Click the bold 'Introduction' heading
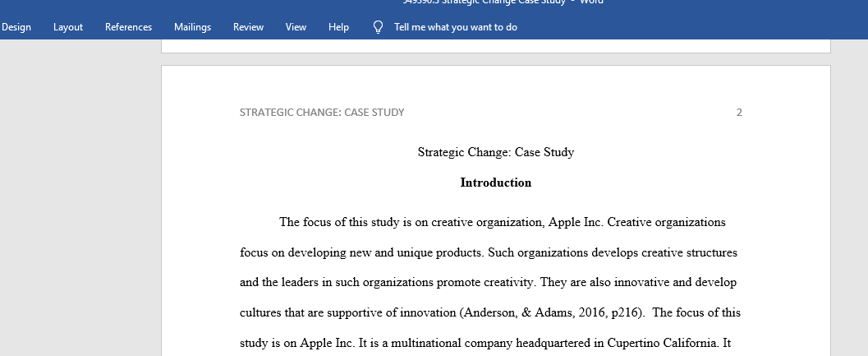This screenshot has height=356, width=868. point(495,183)
